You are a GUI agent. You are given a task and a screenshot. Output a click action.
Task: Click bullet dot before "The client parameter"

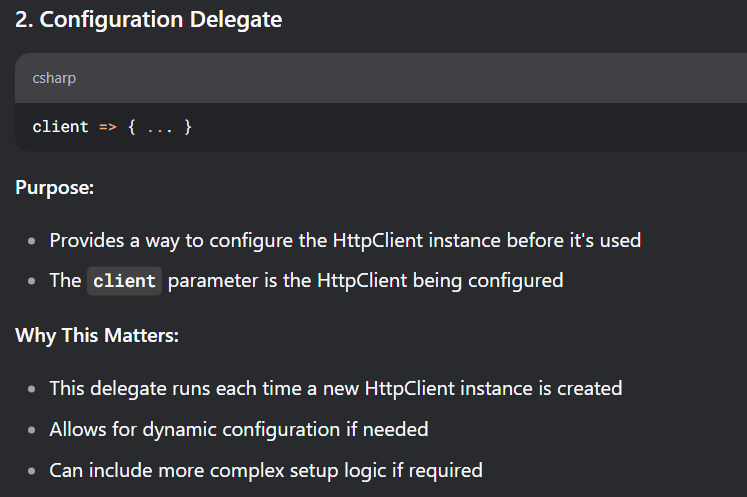pyautogui.click(x=31, y=281)
